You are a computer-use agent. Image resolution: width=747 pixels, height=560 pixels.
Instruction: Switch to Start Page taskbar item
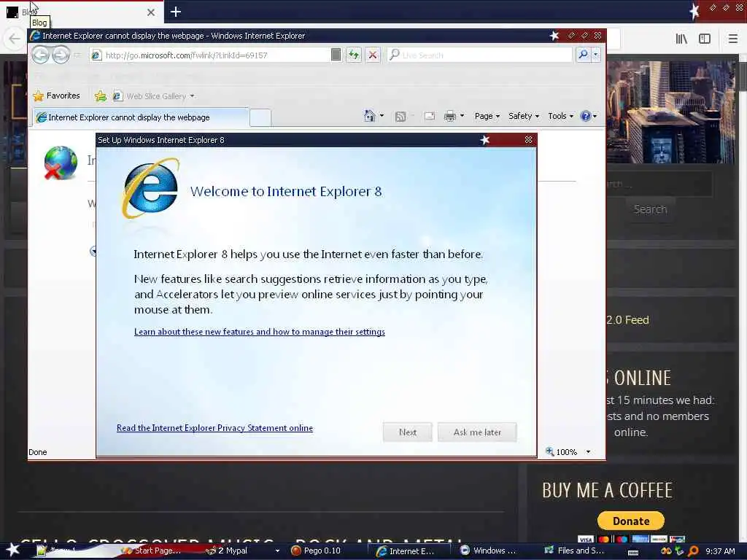152,551
